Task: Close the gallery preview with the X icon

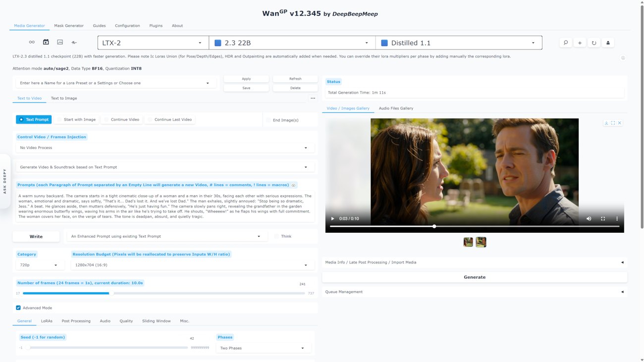Action: coord(619,123)
